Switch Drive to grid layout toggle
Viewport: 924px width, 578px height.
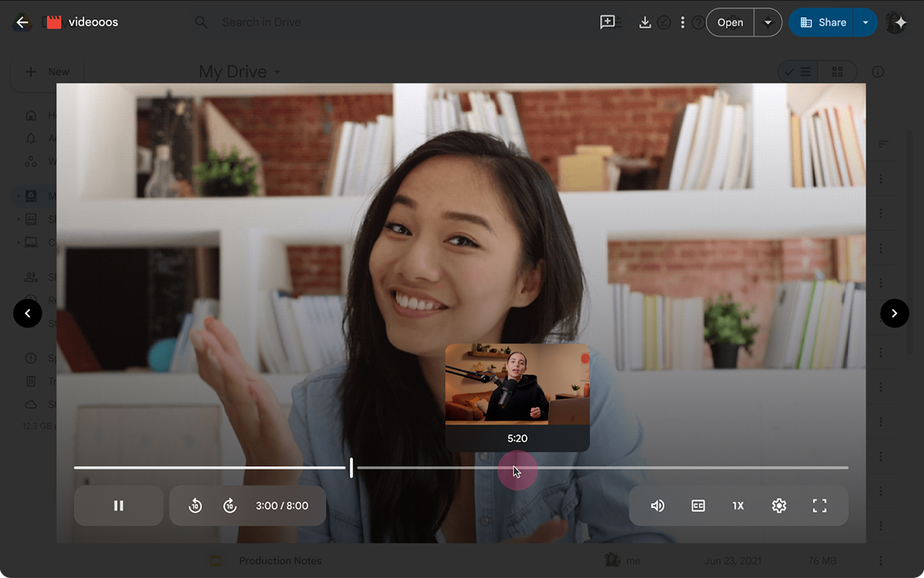pos(837,72)
